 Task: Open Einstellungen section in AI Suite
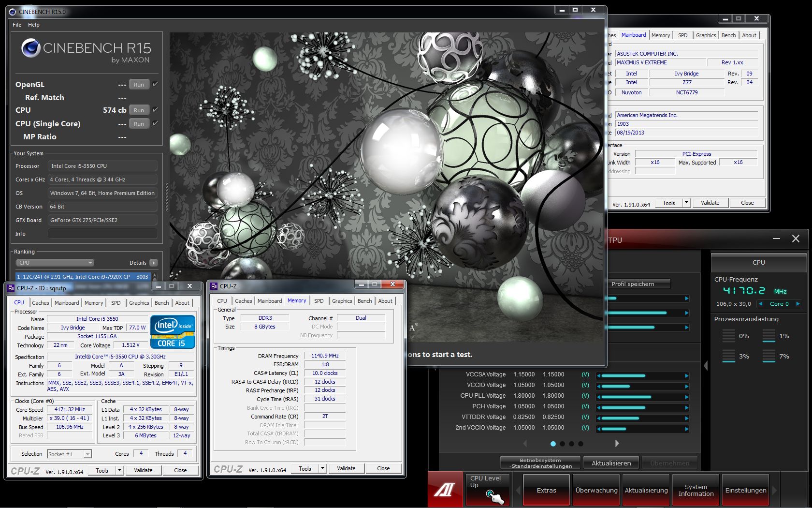(746, 490)
